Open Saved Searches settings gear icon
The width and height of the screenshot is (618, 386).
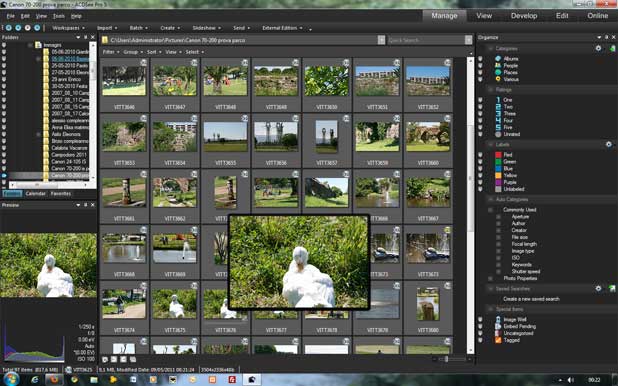[x=598, y=289]
